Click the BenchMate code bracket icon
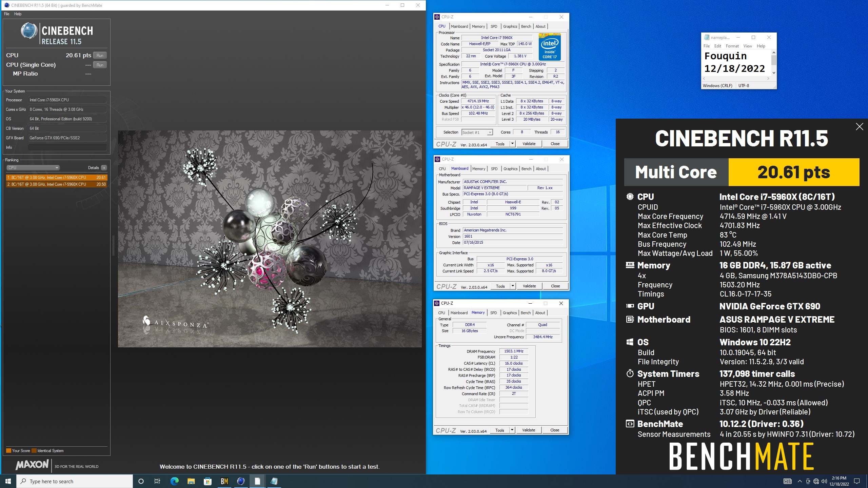The height and width of the screenshot is (488, 868). click(x=630, y=424)
